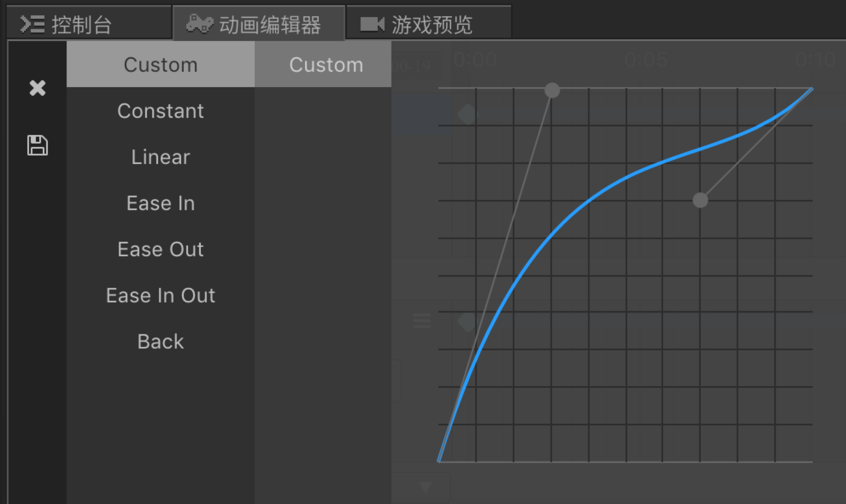846x504 pixels.
Task: Choose the Linear easing category
Action: click(161, 157)
